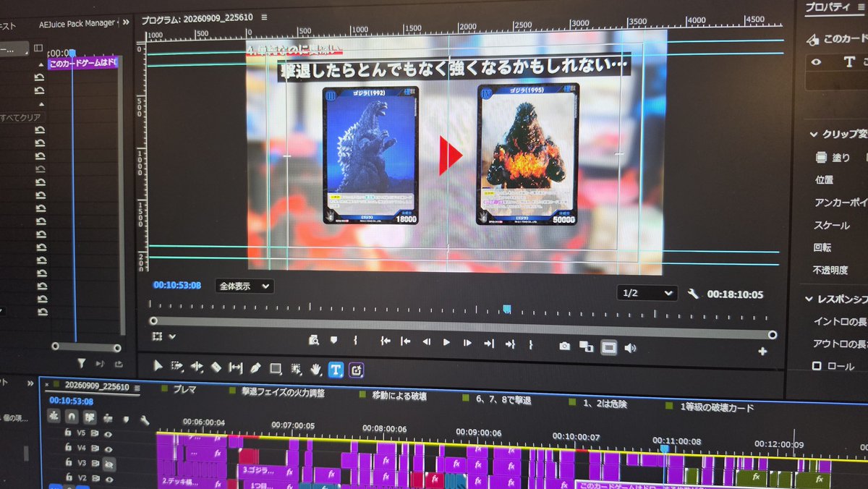Image resolution: width=868 pixels, height=489 pixels.
Task: Play the program monitor
Action: coord(446,343)
